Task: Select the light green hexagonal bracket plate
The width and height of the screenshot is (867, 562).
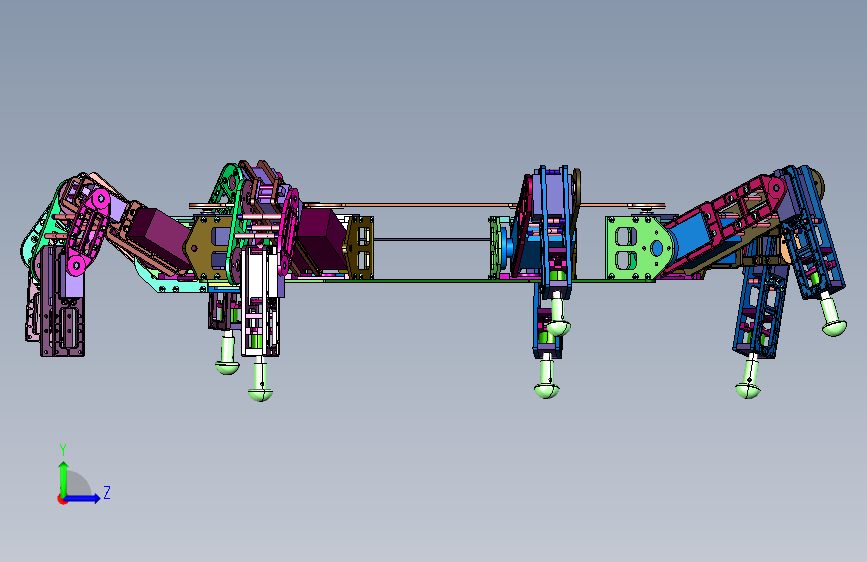Action: tap(639, 248)
